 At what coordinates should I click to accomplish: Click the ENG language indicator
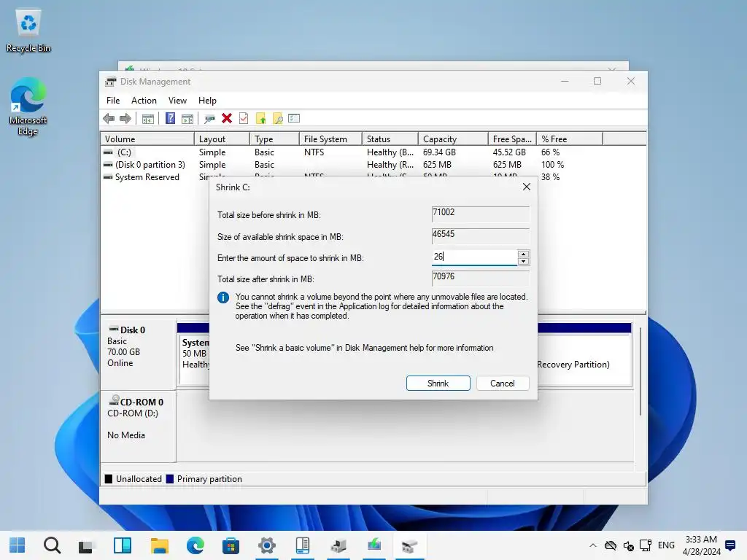[666, 545]
